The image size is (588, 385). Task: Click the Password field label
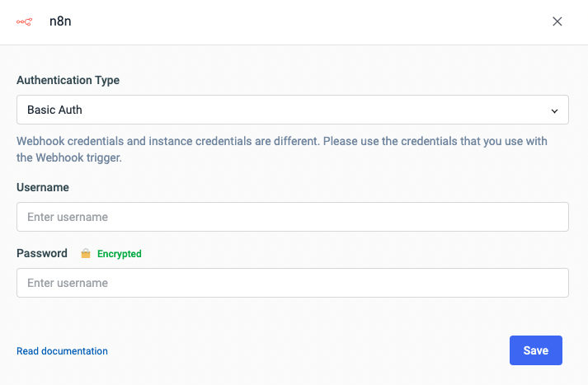click(41, 253)
